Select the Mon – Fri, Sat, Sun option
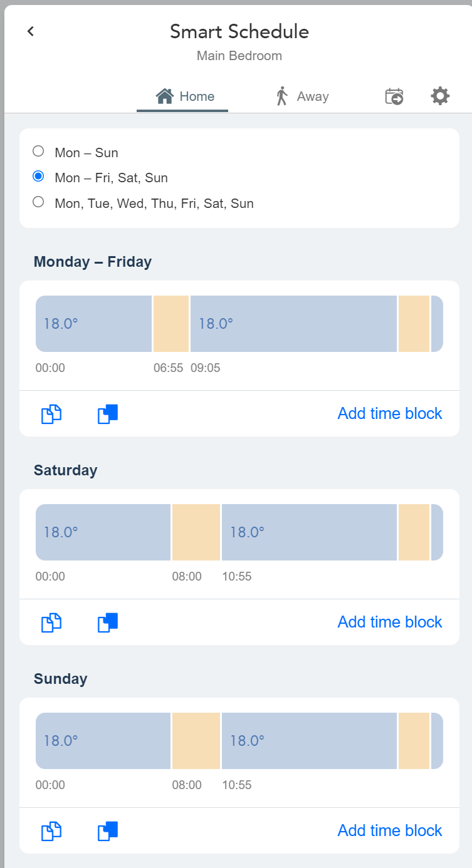Screen dimensions: 472x868 pyautogui.click(x=39, y=177)
